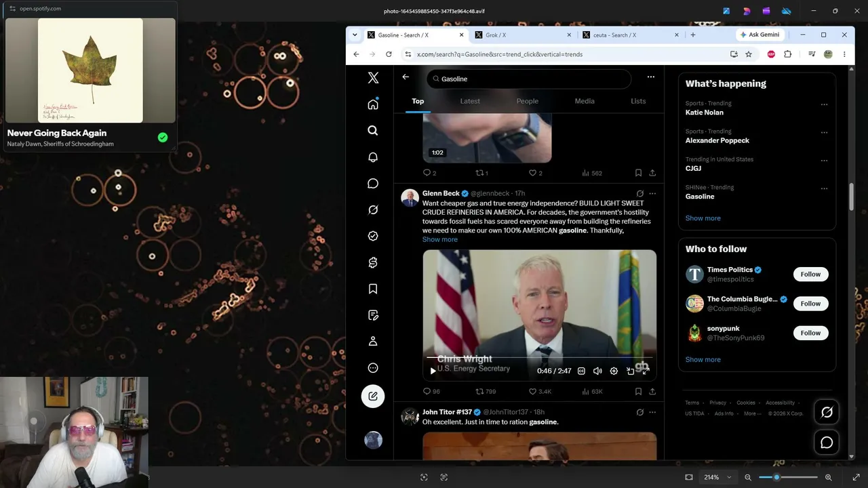This screenshot has width=868, height=488.
Task: Open the more menu on John Titor's post
Action: (652, 412)
